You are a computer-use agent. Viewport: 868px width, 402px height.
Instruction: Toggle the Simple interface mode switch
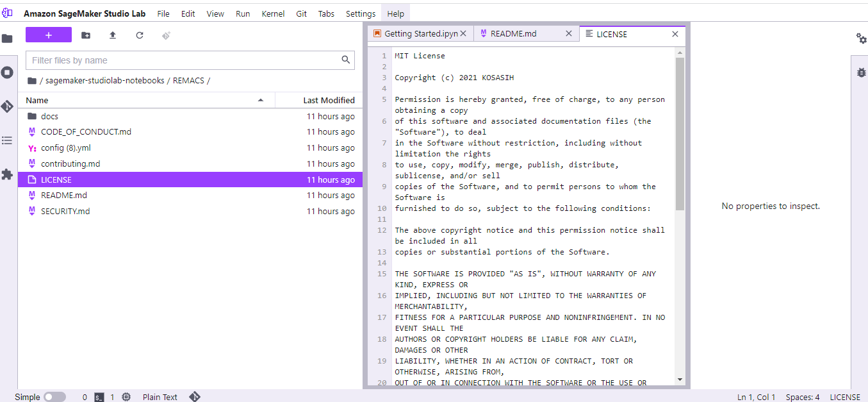click(54, 397)
